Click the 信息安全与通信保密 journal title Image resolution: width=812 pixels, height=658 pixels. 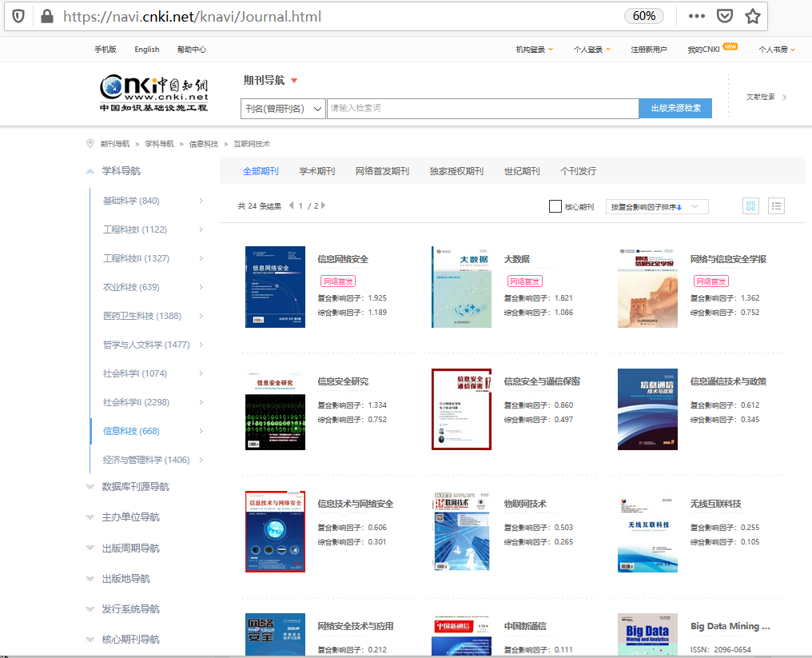point(542,381)
